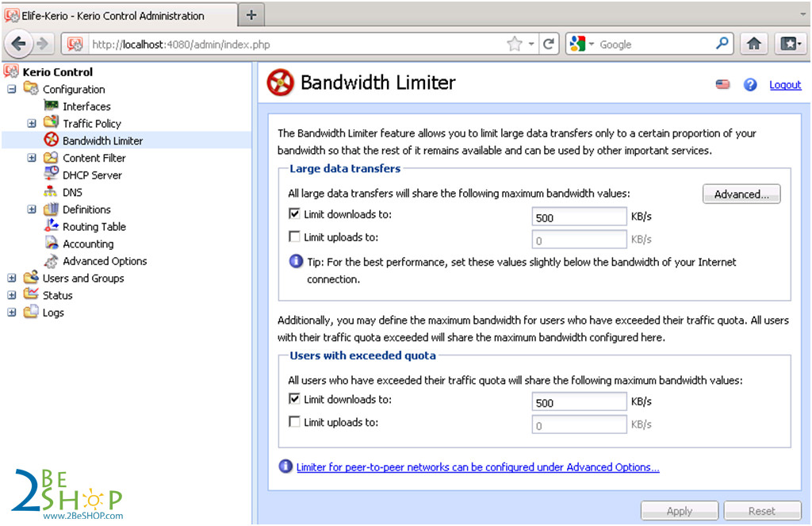The width and height of the screenshot is (812, 526).
Task: Click the Google search field
Action: [x=655, y=44]
